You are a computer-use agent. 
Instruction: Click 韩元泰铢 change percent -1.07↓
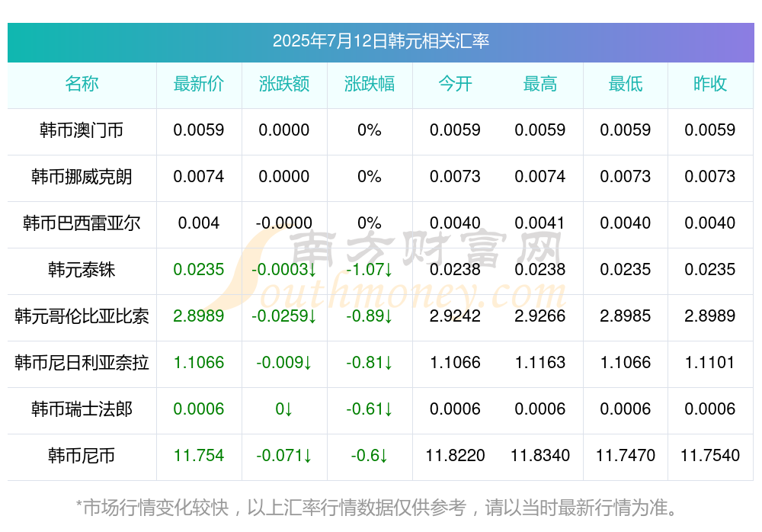pyautogui.click(x=370, y=269)
